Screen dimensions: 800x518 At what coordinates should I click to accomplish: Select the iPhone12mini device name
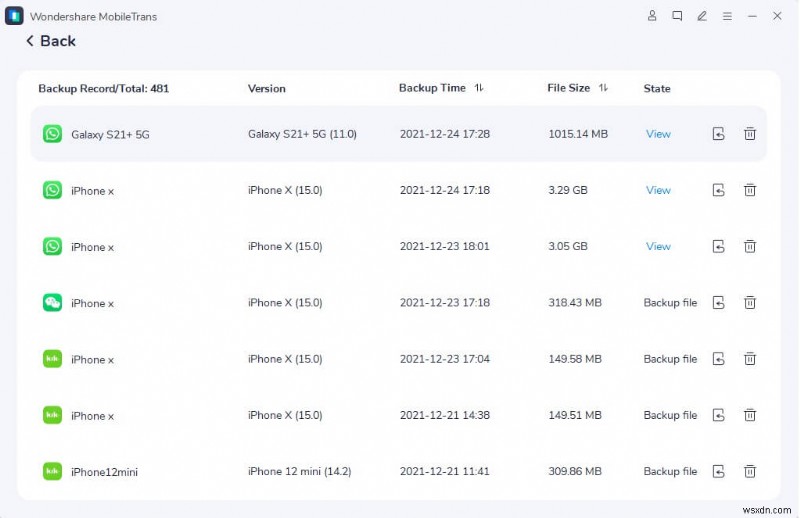click(x=104, y=472)
